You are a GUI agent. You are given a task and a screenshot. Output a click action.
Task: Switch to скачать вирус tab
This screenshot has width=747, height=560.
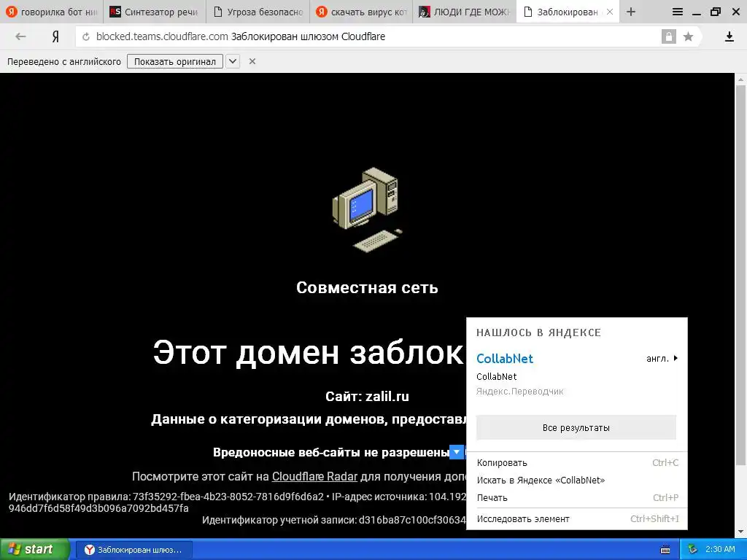coord(361,12)
